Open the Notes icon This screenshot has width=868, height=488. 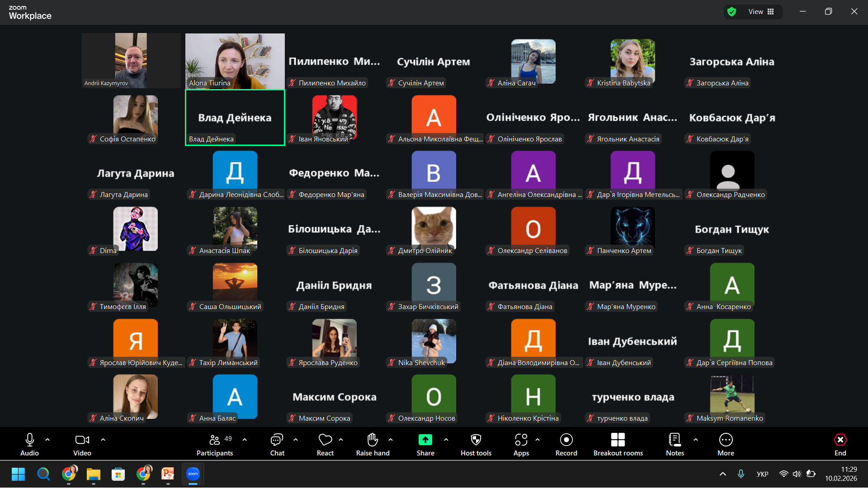click(675, 440)
